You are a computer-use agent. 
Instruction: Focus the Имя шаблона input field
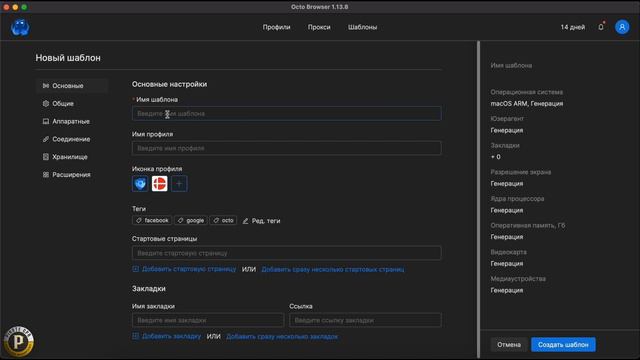[x=287, y=113]
